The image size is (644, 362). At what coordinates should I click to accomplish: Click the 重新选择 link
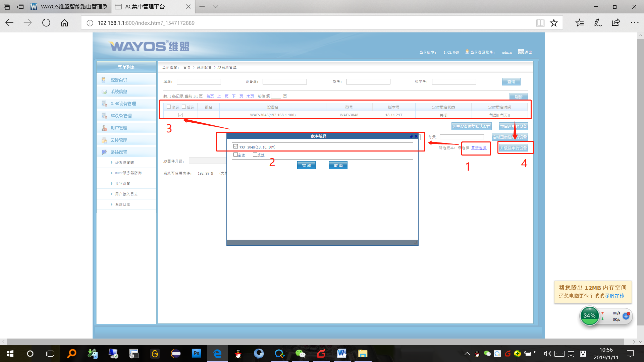click(479, 148)
